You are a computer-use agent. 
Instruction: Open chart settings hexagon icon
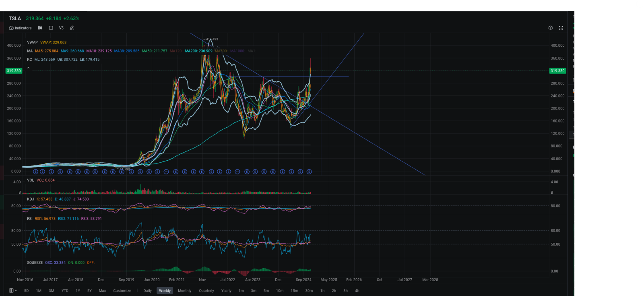click(x=551, y=28)
